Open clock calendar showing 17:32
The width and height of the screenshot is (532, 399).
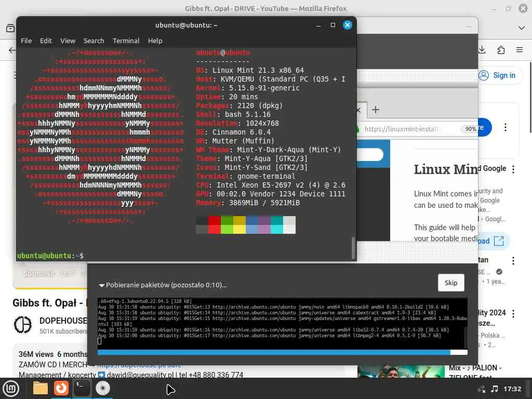click(512, 389)
